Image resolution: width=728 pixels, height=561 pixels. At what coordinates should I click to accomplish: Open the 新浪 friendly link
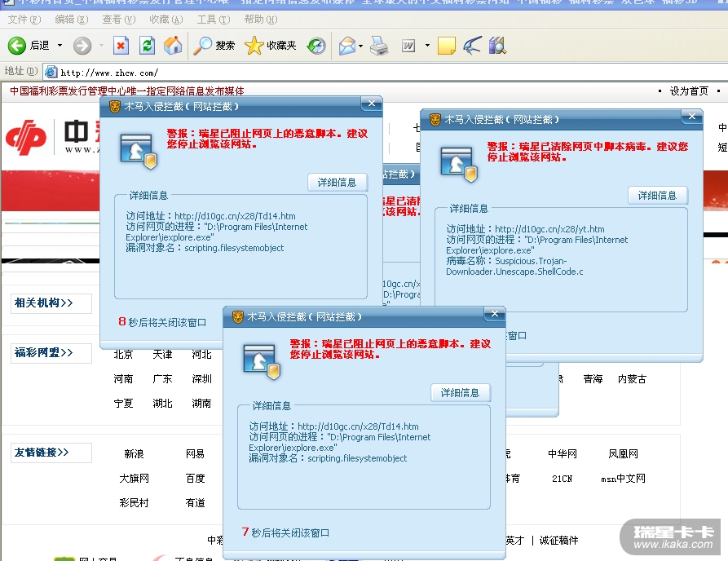[x=134, y=453]
